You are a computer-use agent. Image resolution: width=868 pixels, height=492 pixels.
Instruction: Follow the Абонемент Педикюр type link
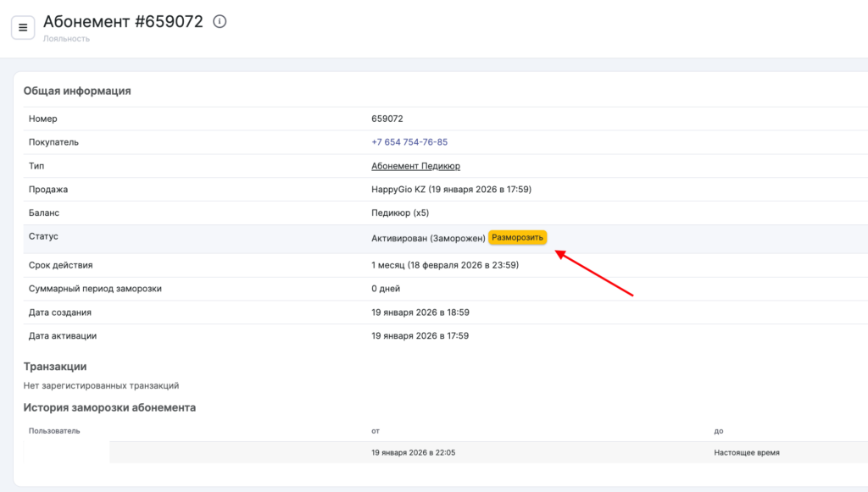(x=415, y=166)
